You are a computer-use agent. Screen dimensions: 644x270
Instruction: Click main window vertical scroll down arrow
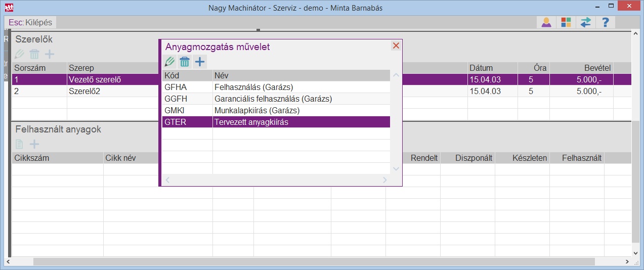[x=636, y=253]
